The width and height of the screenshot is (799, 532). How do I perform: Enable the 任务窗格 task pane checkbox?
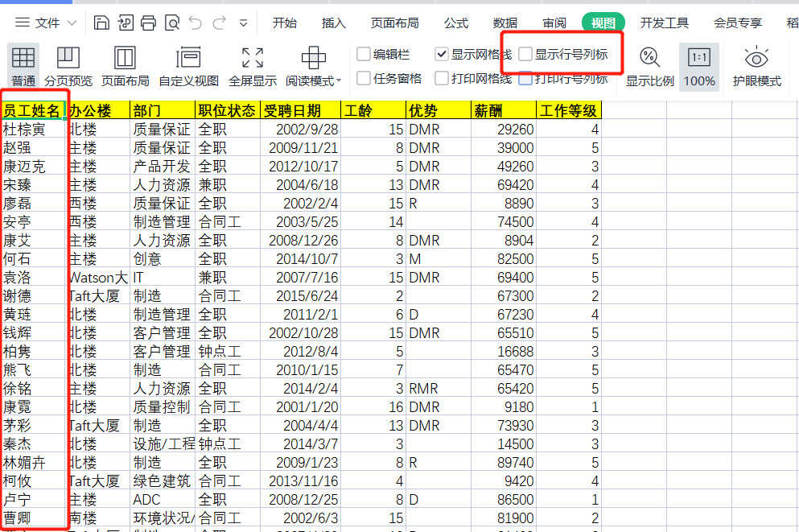[x=364, y=78]
